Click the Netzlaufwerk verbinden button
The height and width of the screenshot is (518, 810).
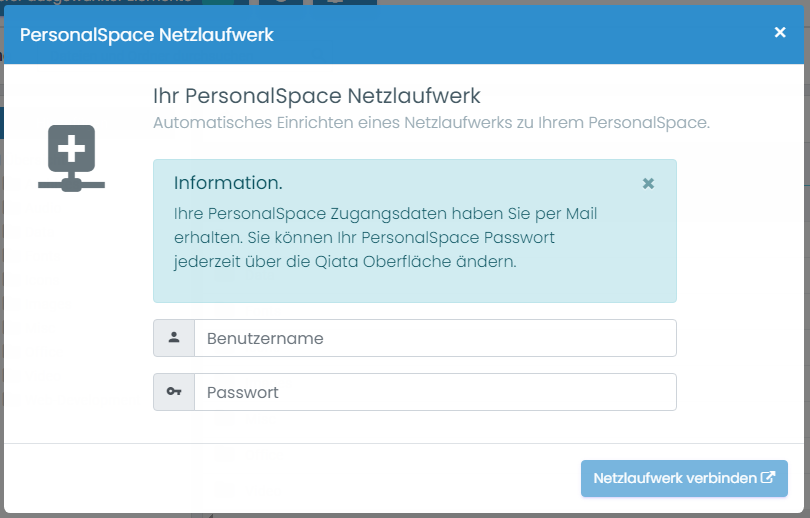click(684, 478)
